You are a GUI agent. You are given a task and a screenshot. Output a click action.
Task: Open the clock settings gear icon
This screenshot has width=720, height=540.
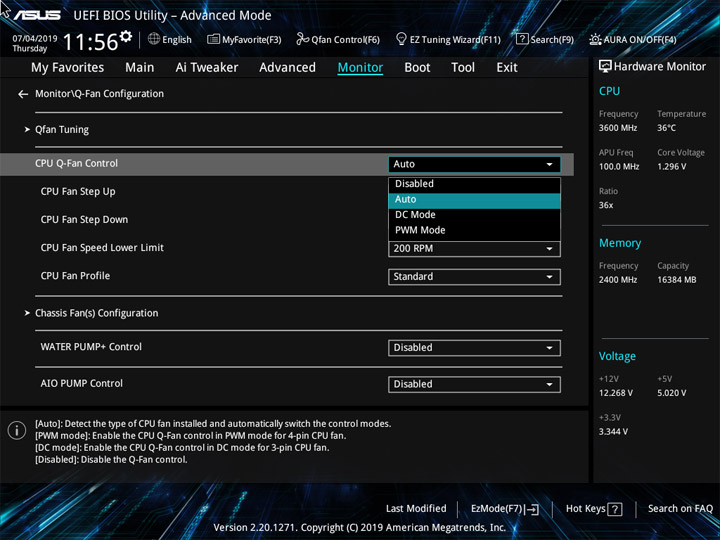126,35
